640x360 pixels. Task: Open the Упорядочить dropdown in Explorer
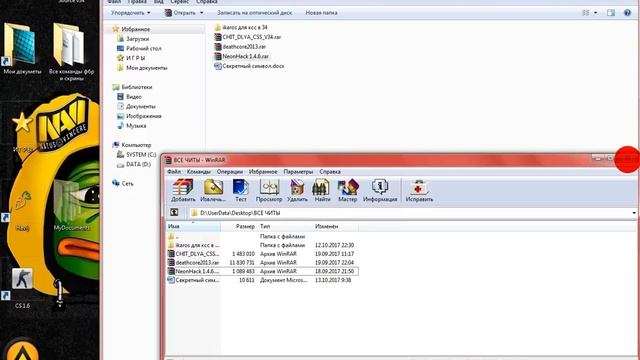[x=131, y=13]
